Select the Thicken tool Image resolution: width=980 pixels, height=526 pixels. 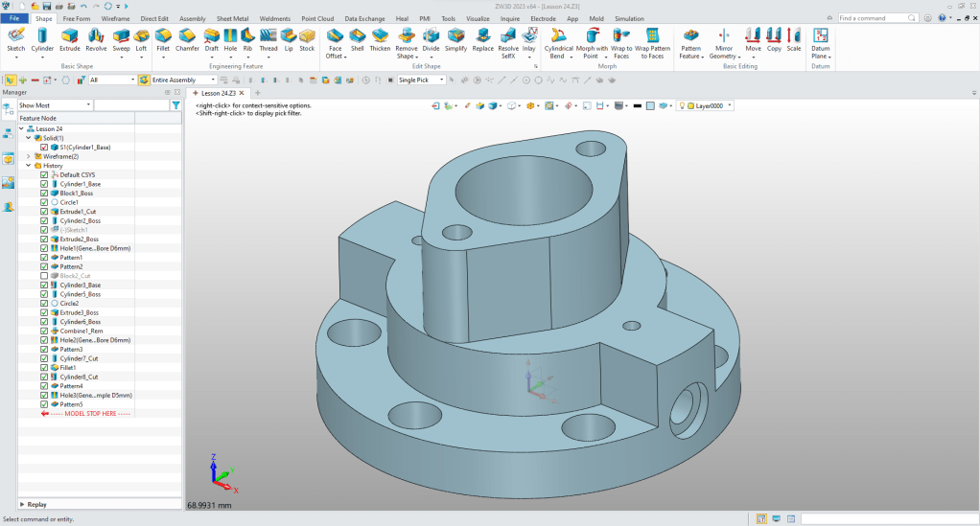tap(380, 38)
